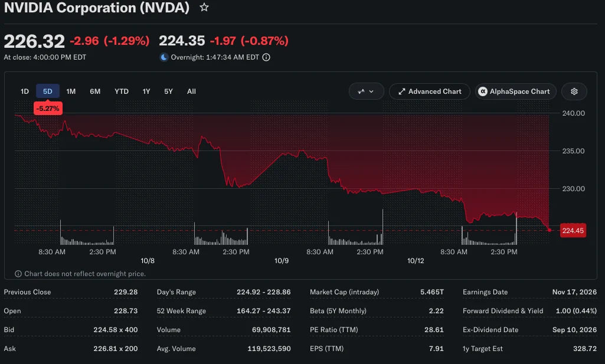Click the At close timestamp text
The height and width of the screenshot is (364, 605).
pyautogui.click(x=45, y=57)
